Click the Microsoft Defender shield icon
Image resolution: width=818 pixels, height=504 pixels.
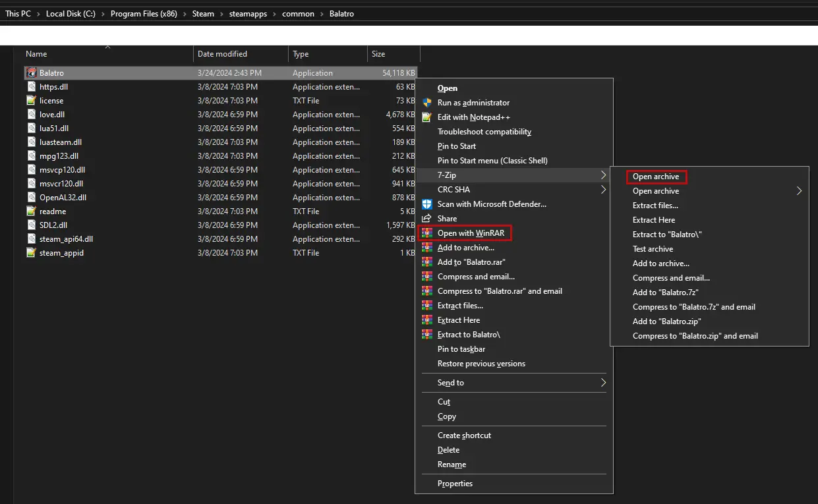(x=426, y=204)
